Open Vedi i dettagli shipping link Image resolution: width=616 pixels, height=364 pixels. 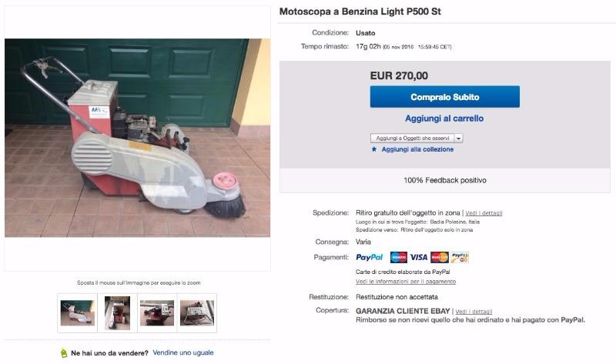coord(484,213)
